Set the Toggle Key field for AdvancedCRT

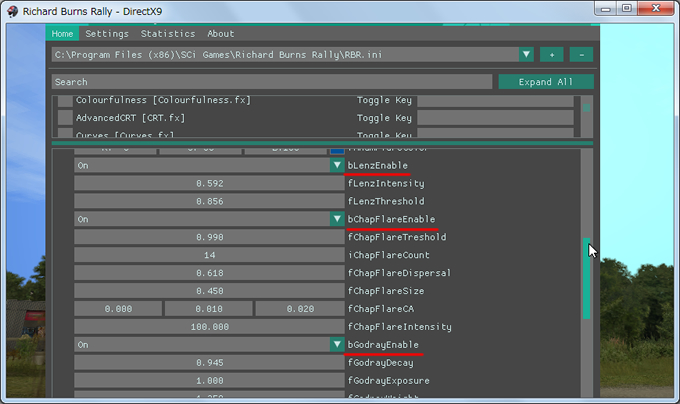coord(495,117)
